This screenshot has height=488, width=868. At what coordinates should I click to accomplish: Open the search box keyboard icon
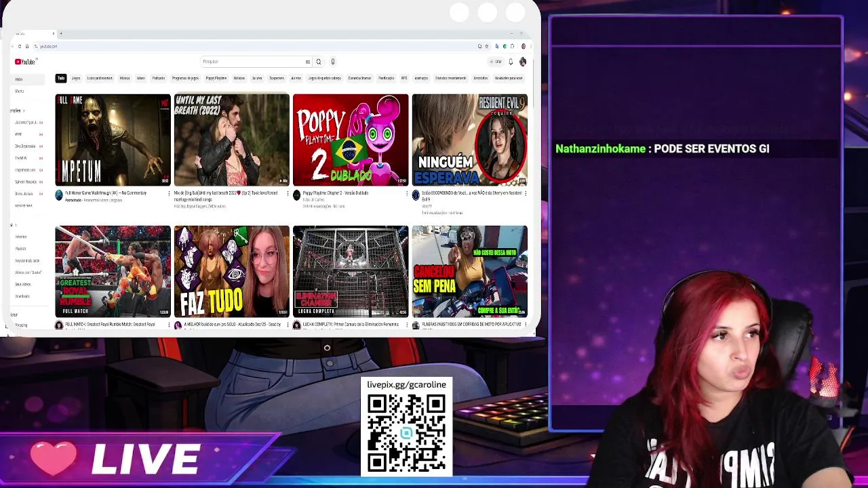pyautogui.click(x=308, y=62)
